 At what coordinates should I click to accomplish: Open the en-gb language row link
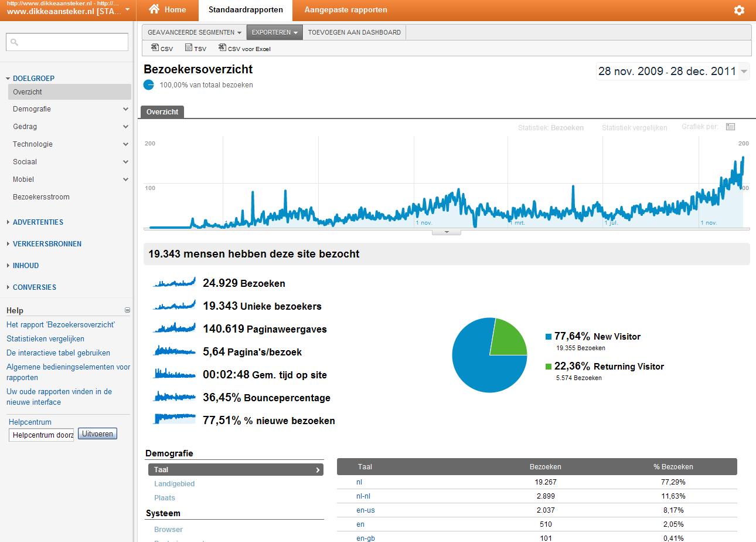[x=365, y=538]
